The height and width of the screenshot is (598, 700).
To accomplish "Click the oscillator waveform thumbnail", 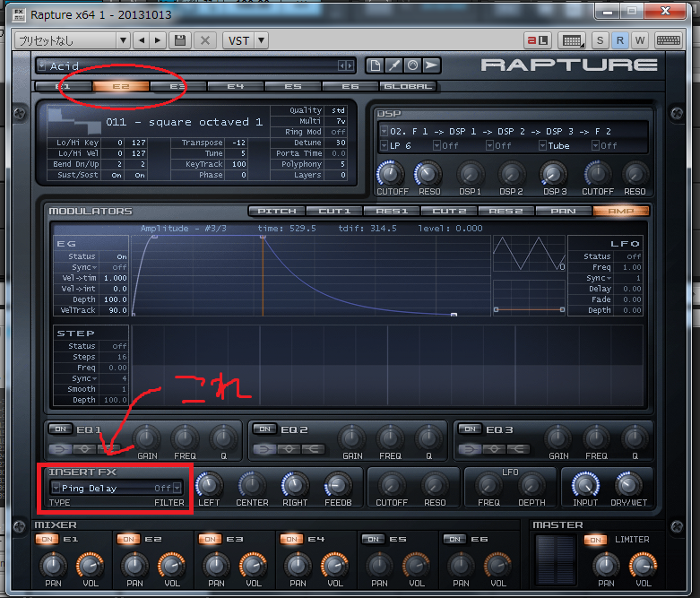I will pos(75,120).
